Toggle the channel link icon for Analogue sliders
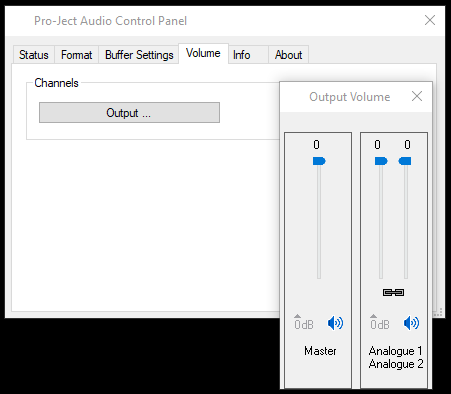Screen dimensions: 451x394 (x=393, y=292)
